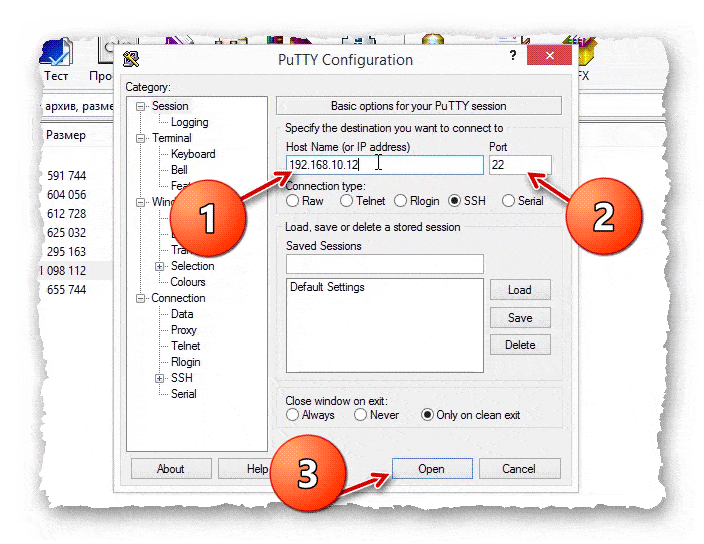Open Bell settings in category tree
The image size is (704, 544).
(179, 170)
